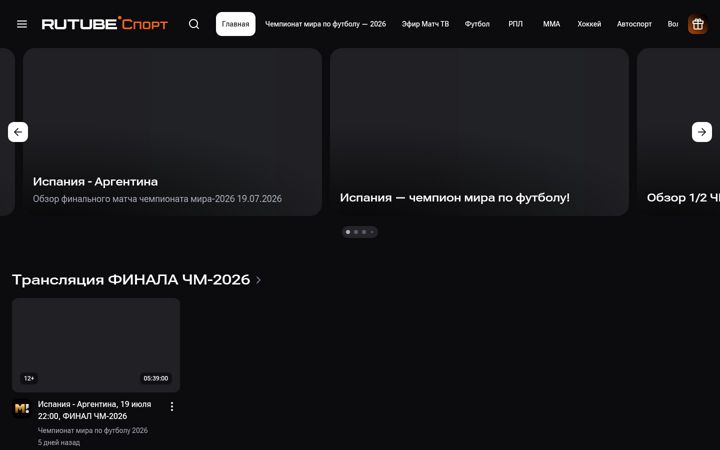Play the 05:39:00 final broadcast thumbnail

coord(96,345)
